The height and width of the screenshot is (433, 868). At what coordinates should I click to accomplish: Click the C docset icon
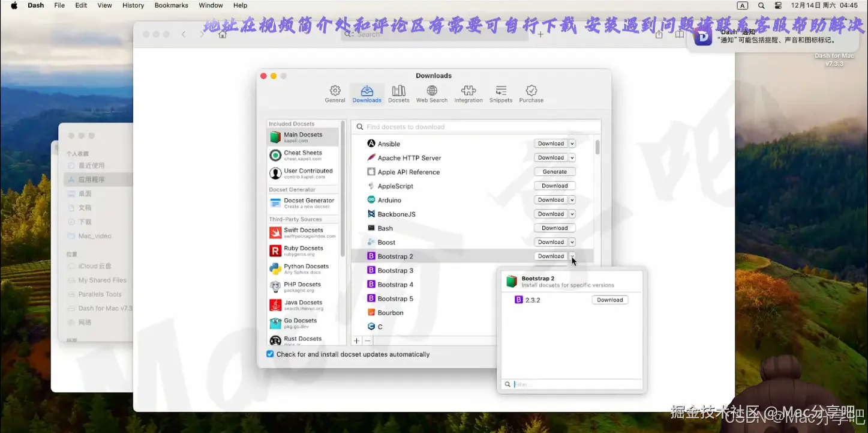pos(371,327)
